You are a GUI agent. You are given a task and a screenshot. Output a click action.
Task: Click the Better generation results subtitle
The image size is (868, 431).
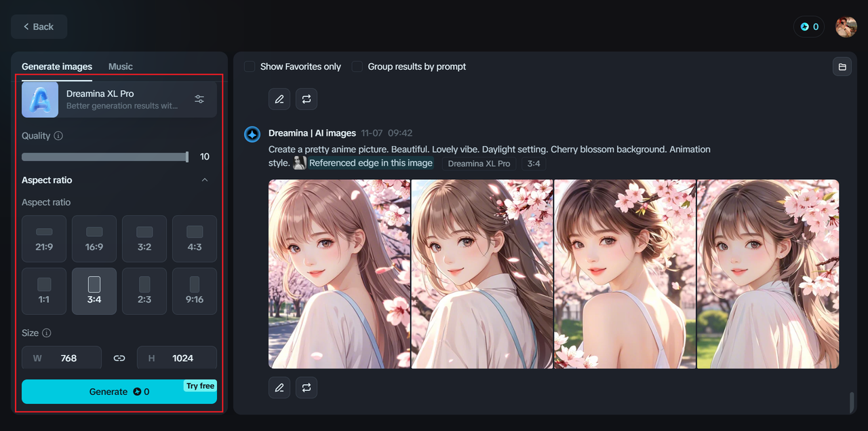tap(122, 106)
